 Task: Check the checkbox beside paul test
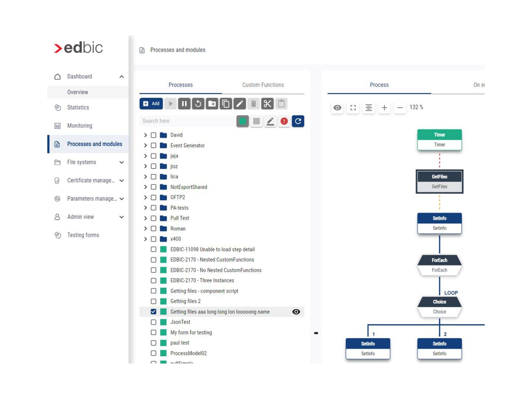click(154, 343)
